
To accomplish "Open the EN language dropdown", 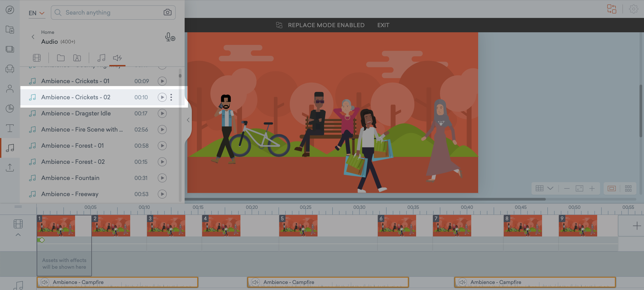I will (x=37, y=13).
